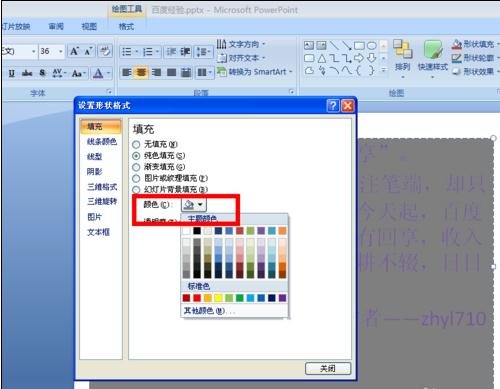Select the No fill (无填充) option

pos(136,144)
